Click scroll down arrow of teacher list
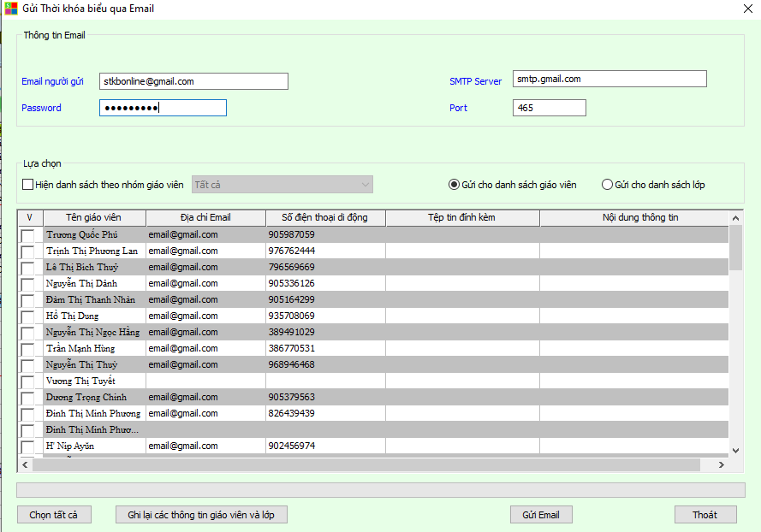This screenshot has height=532, width=761. 735,450
